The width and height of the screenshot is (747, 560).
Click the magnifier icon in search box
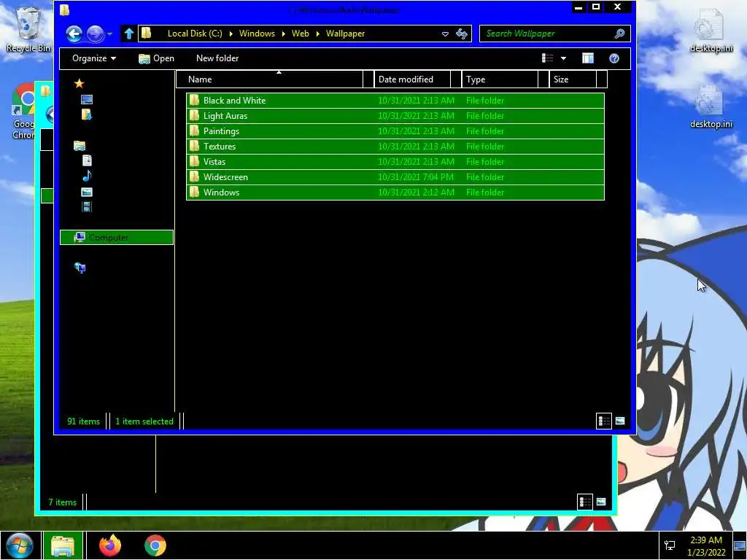coord(619,34)
